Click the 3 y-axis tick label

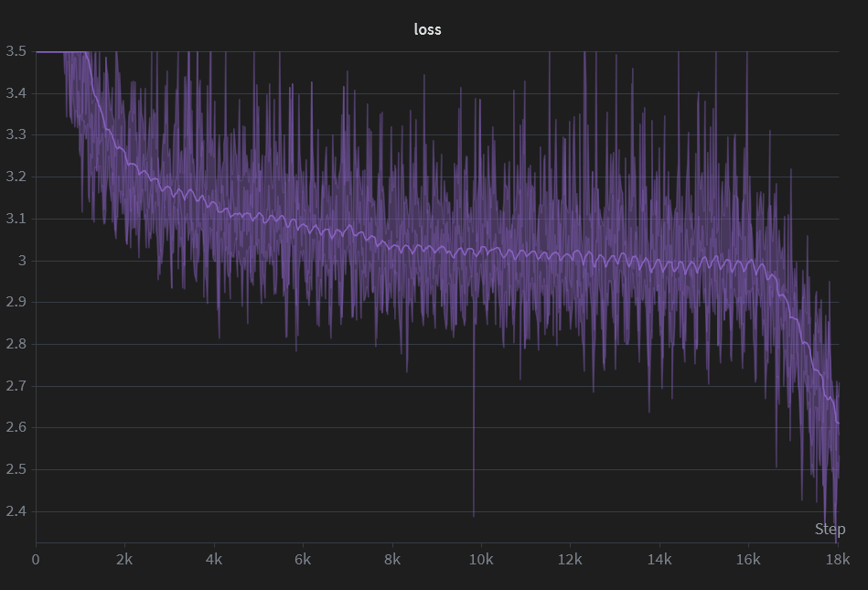click(21, 261)
